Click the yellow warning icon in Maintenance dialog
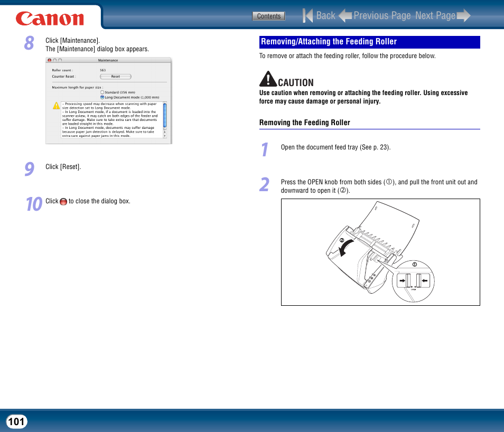Image resolution: width=504 pixels, height=432 pixels. click(x=56, y=106)
